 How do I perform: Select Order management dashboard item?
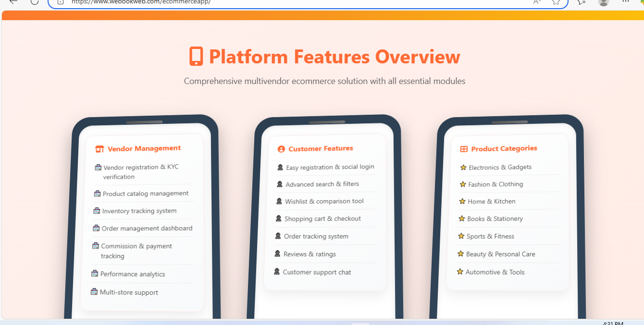[x=147, y=229]
